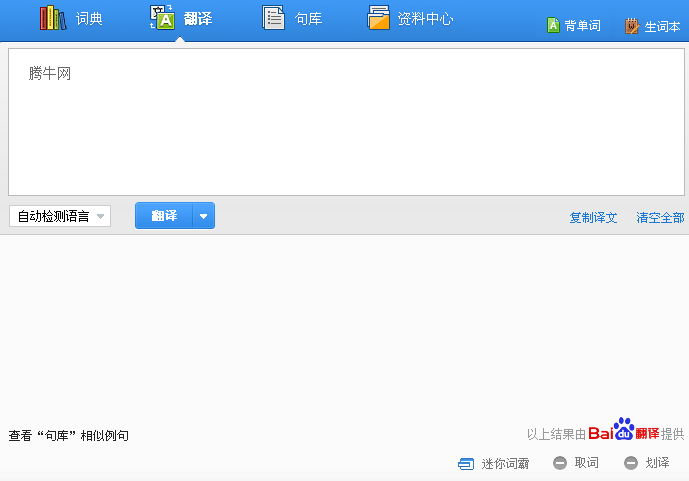689x481 pixels.
Task: Click the colorful books dictionary icon
Action: point(53,18)
